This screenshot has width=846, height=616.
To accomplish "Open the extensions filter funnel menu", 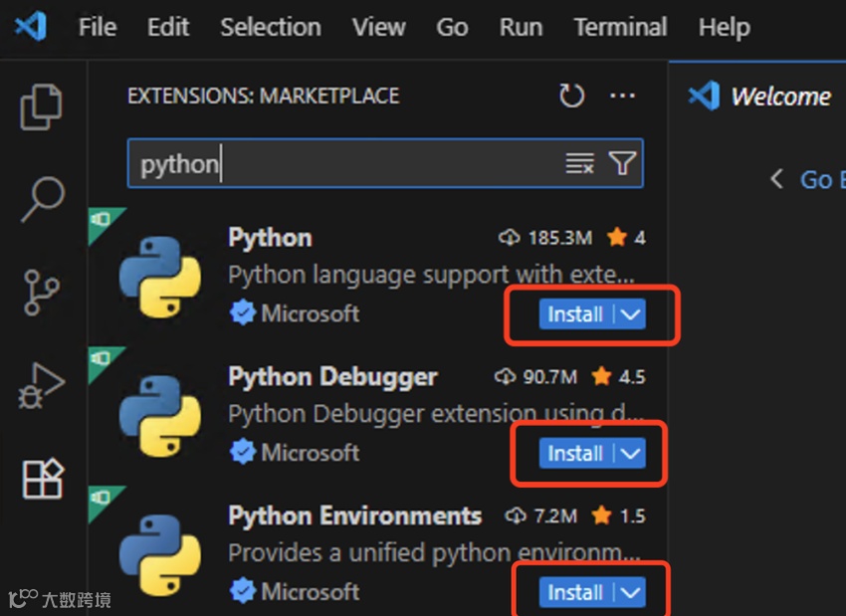I will pos(622,164).
